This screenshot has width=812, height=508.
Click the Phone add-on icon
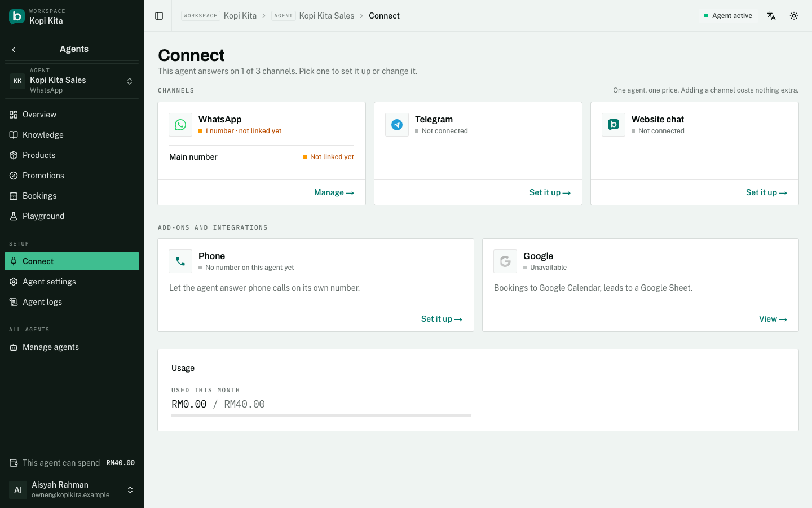pyautogui.click(x=180, y=261)
